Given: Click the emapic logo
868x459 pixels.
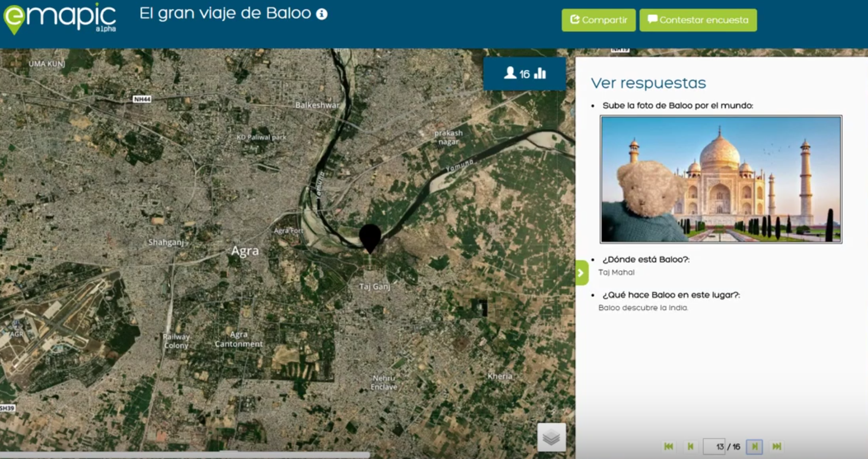Looking at the screenshot, I should [60, 19].
